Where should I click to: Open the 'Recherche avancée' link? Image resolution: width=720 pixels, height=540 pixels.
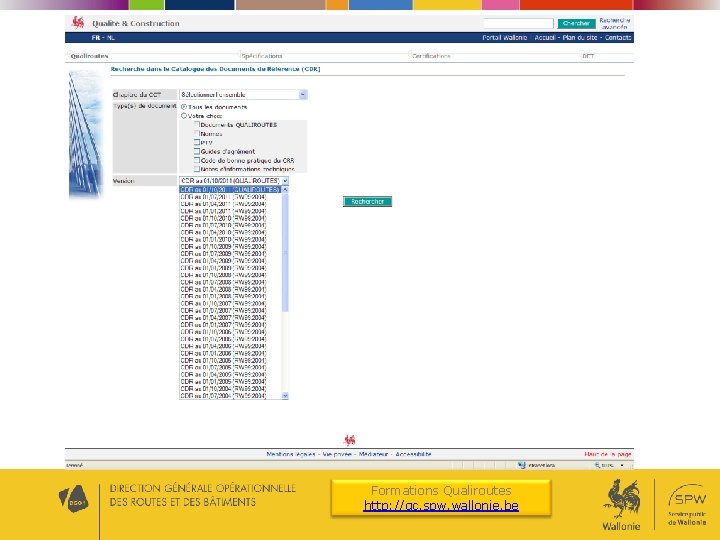pyautogui.click(x=614, y=23)
